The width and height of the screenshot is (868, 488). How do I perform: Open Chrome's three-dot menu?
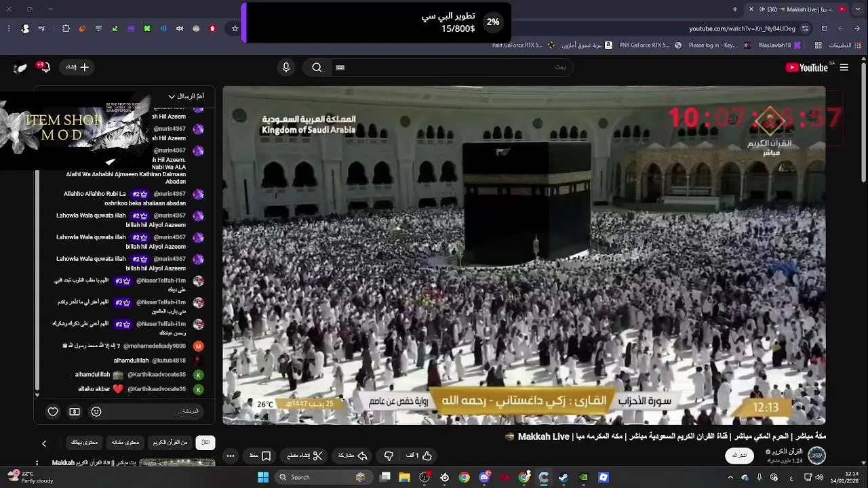coord(9,28)
